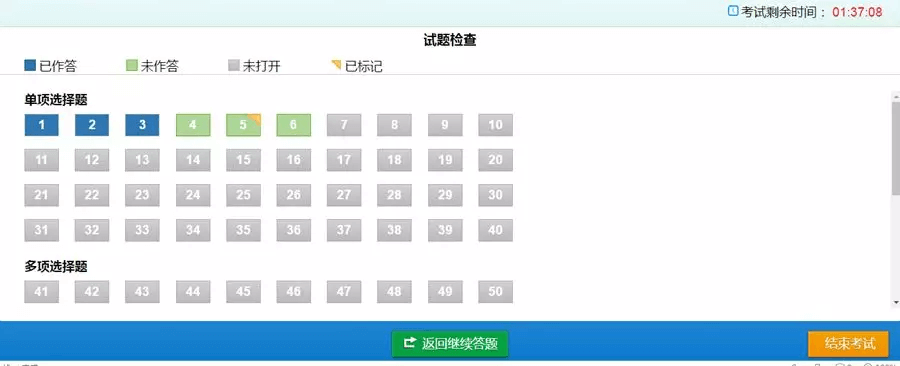Select question 47
This screenshot has width=900, height=366.
pos(344,291)
